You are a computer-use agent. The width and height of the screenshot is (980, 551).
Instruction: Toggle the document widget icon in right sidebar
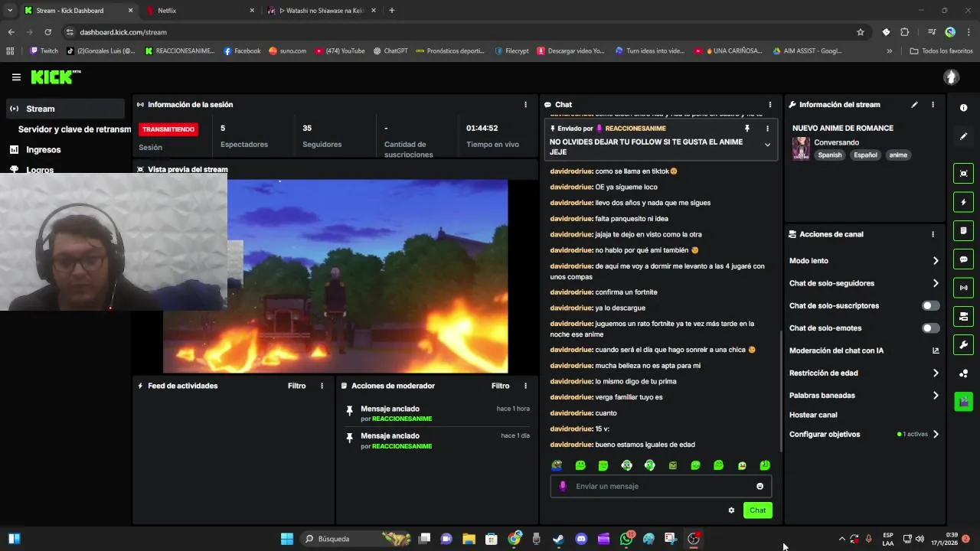[963, 230]
